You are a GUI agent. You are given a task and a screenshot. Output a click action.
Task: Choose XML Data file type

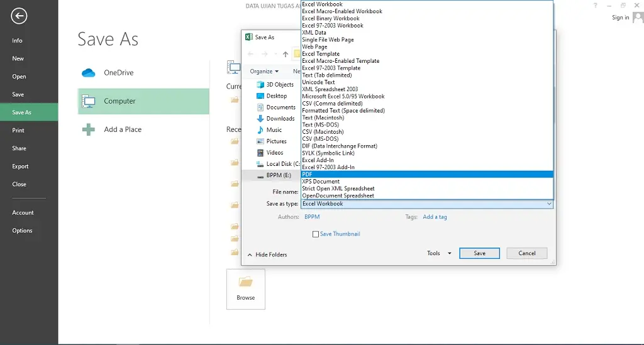click(427, 33)
